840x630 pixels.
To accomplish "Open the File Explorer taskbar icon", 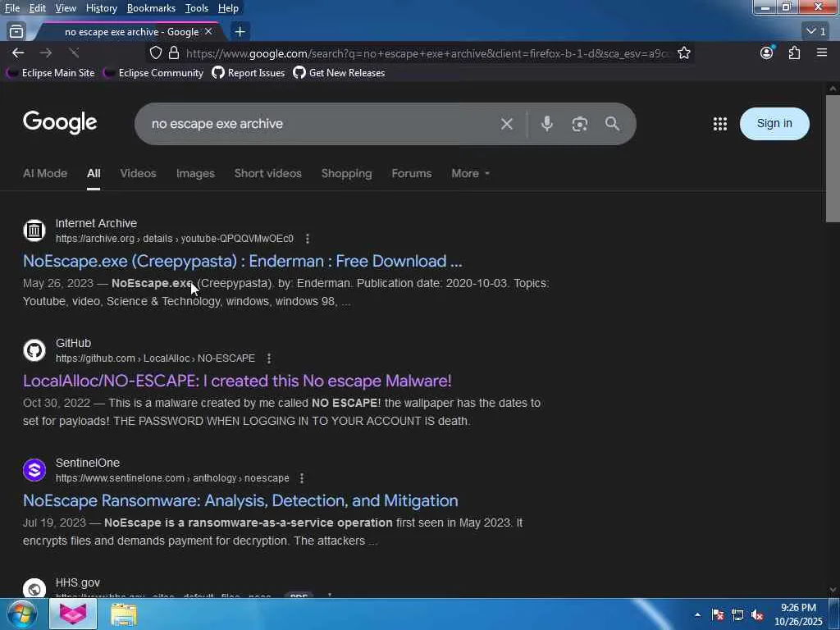I will tap(124, 614).
